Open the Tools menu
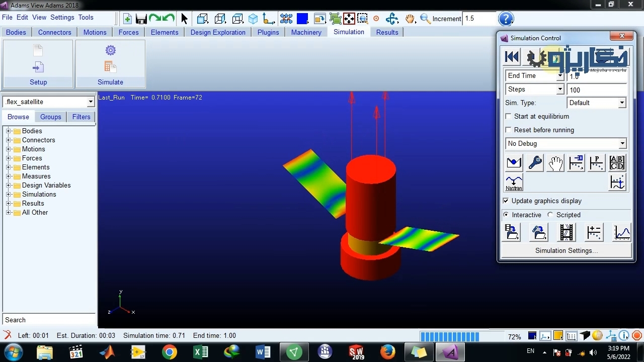This screenshot has height=362, width=644. pyautogui.click(x=86, y=17)
